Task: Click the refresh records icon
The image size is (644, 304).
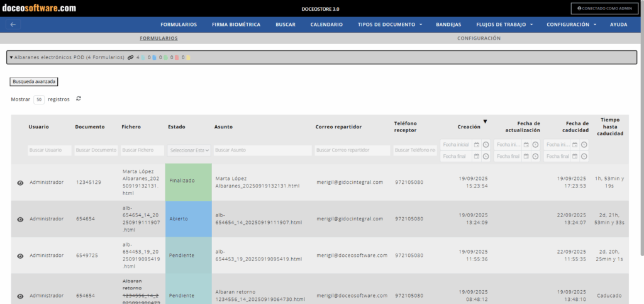Action: tap(79, 99)
